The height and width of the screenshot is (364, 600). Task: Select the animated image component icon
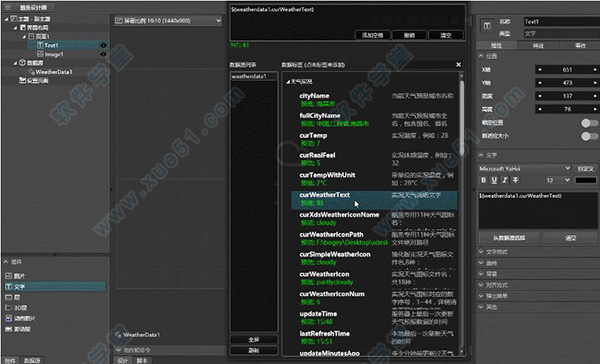[x=8, y=318]
